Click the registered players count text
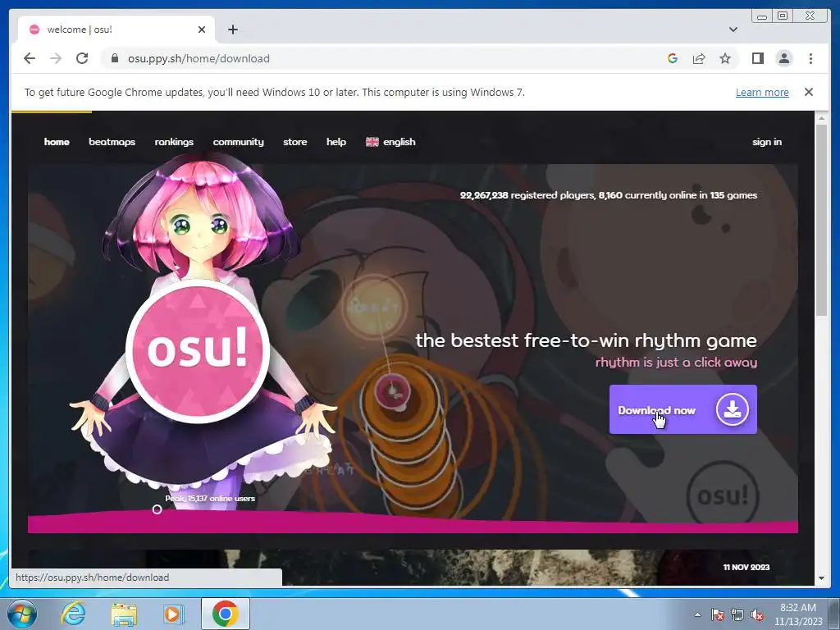Screen dimensions: 840x630 tap(609, 195)
